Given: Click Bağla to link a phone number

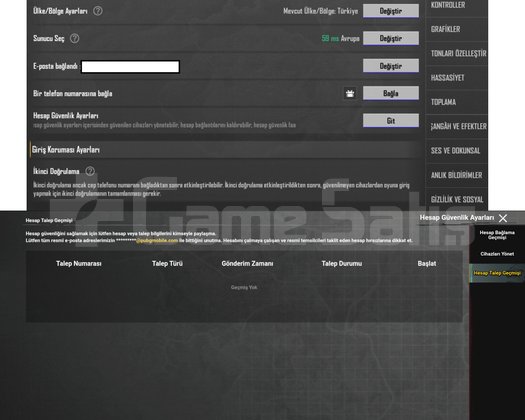Looking at the screenshot, I should [391, 93].
